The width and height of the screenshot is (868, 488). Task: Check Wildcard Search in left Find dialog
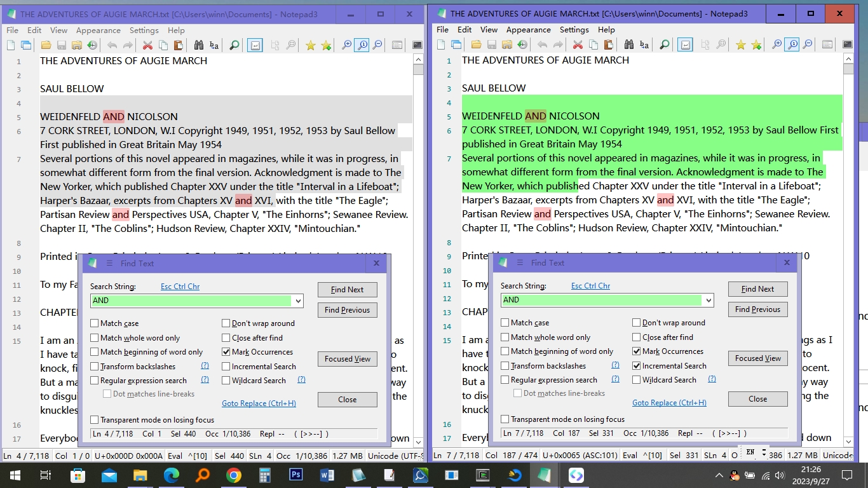pyautogui.click(x=226, y=380)
